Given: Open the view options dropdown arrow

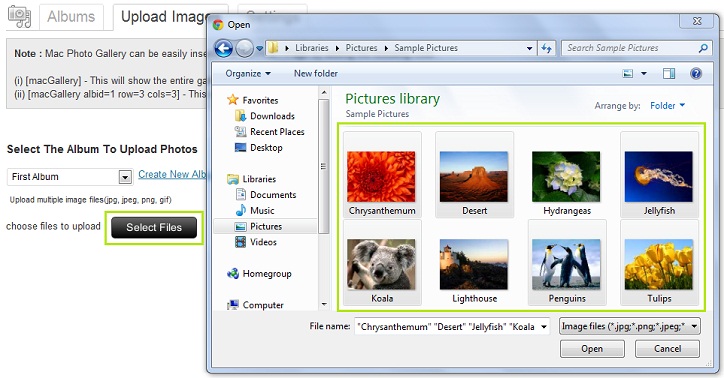Looking at the screenshot, I should click(644, 73).
